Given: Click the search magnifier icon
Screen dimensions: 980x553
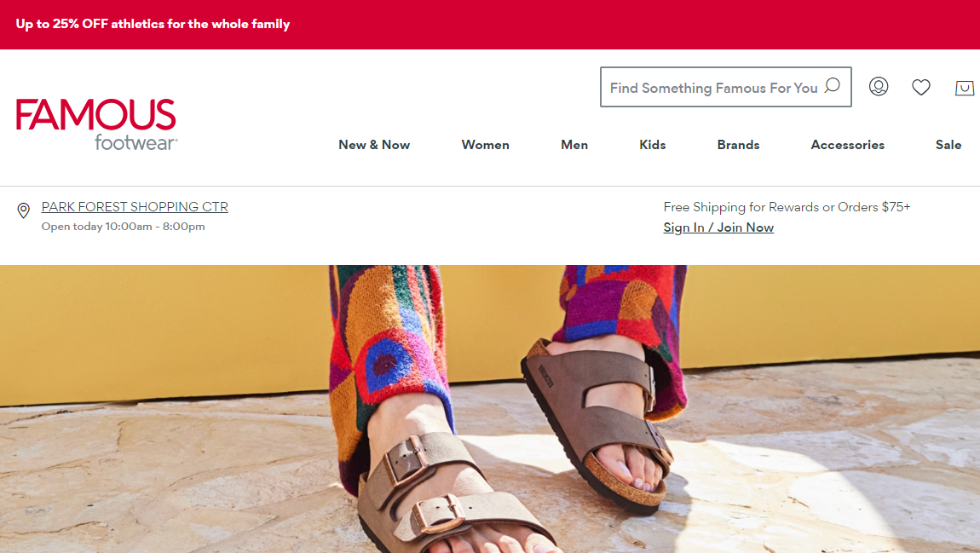Looking at the screenshot, I should click(832, 85).
